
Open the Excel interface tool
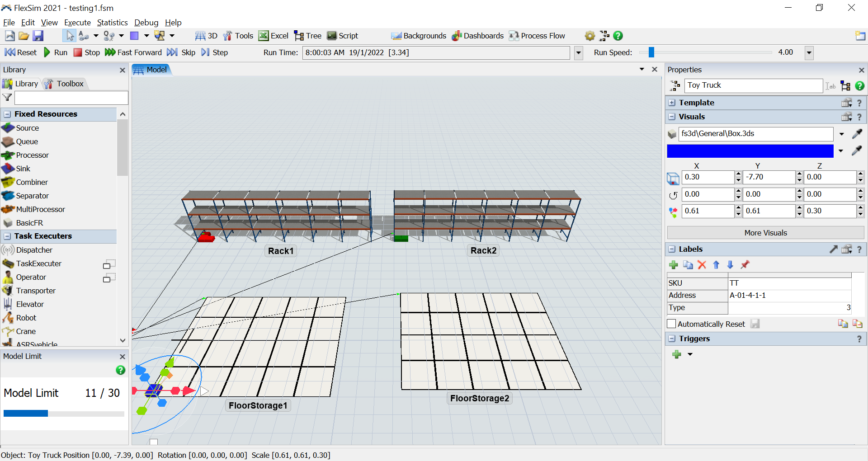tap(274, 36)
